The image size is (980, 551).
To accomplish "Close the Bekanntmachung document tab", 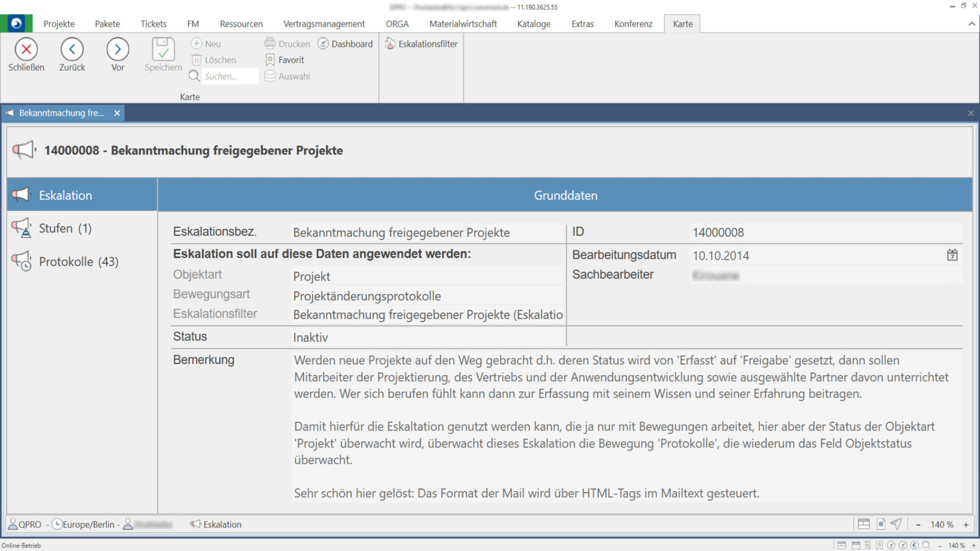I will (x=117, y=113).
